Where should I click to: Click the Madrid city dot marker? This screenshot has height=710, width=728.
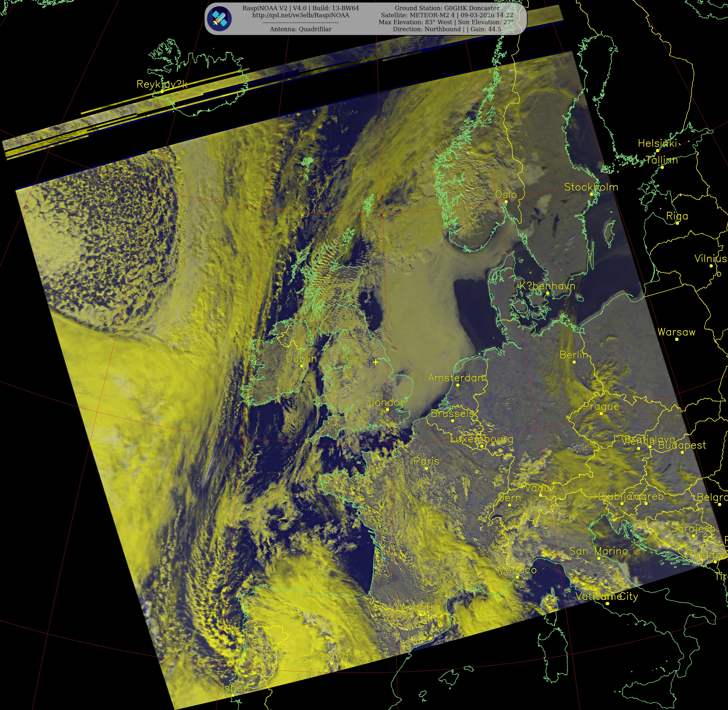pyautogui.click(x=331, y=663)
